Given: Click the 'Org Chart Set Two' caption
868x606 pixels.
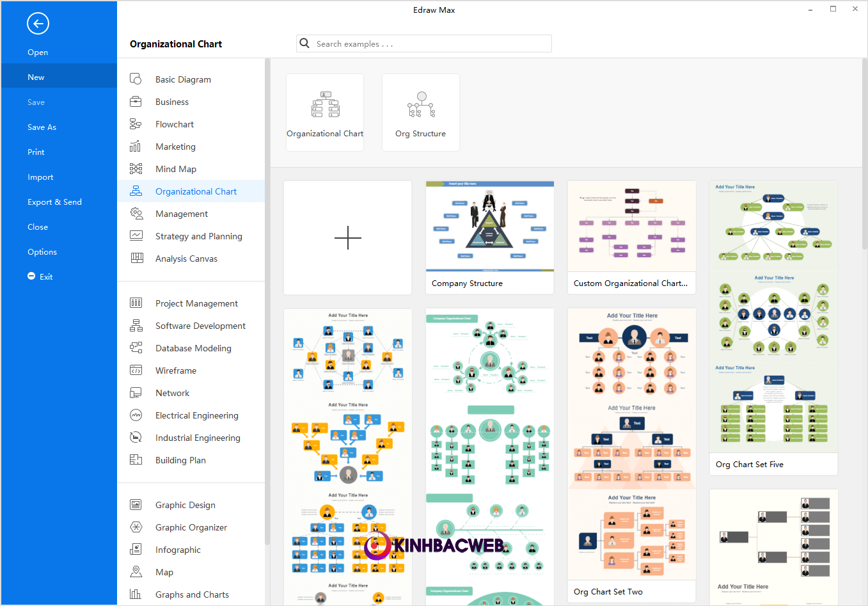Looking at the screenshot, I should click(608, 592).
